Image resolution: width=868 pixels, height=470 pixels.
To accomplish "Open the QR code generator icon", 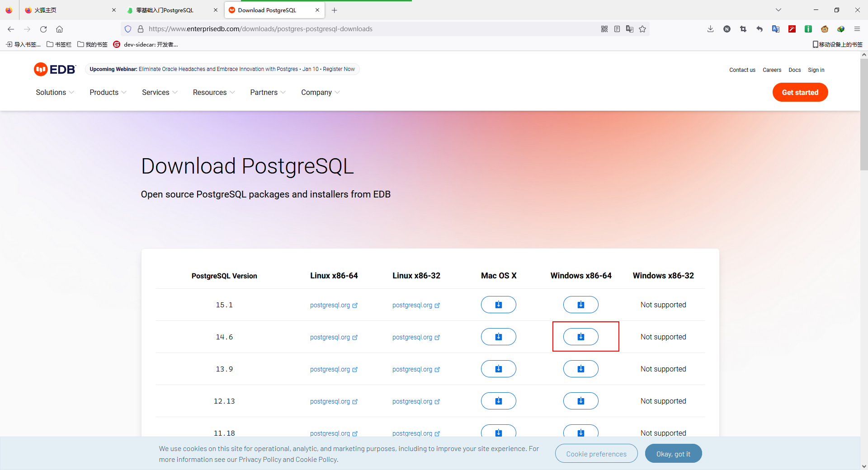I will click(604, 29).
